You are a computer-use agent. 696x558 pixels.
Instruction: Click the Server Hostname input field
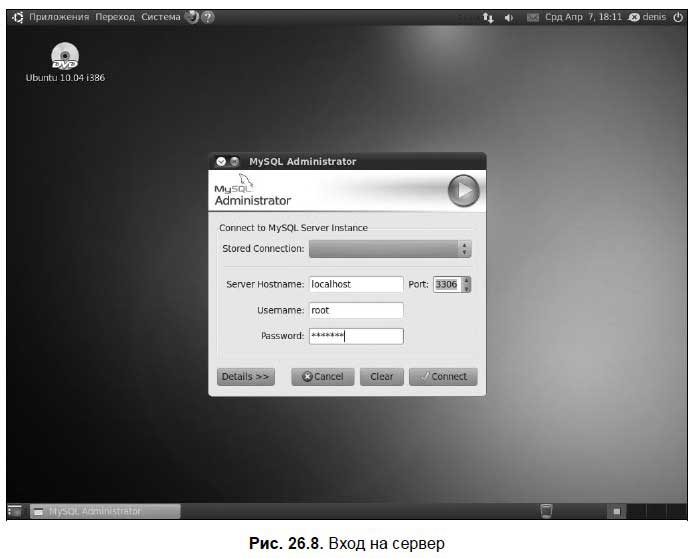[x=355, y=284]
